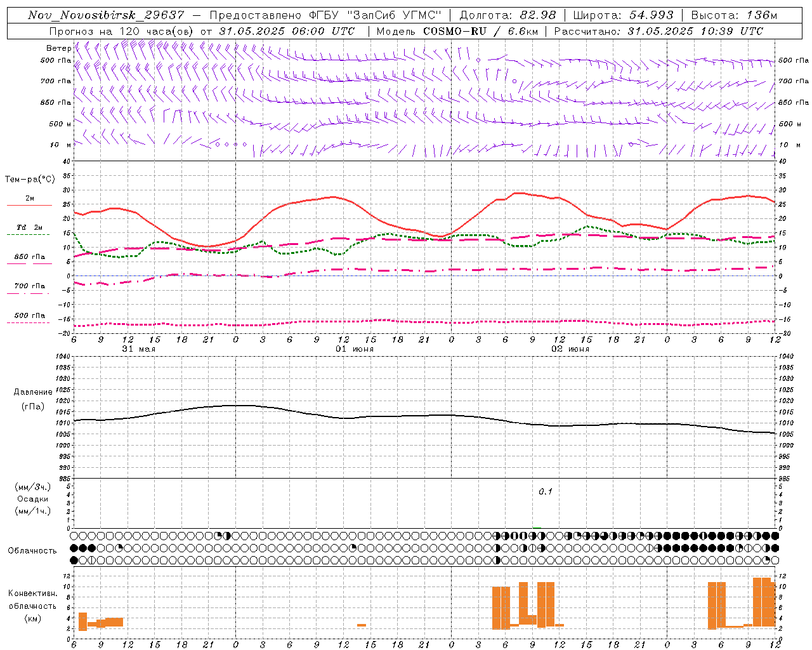The width and height of the screenshot is (812, 650).
Task: Select the 10 м wind level label on the left axis
Action: coord(61,145)
